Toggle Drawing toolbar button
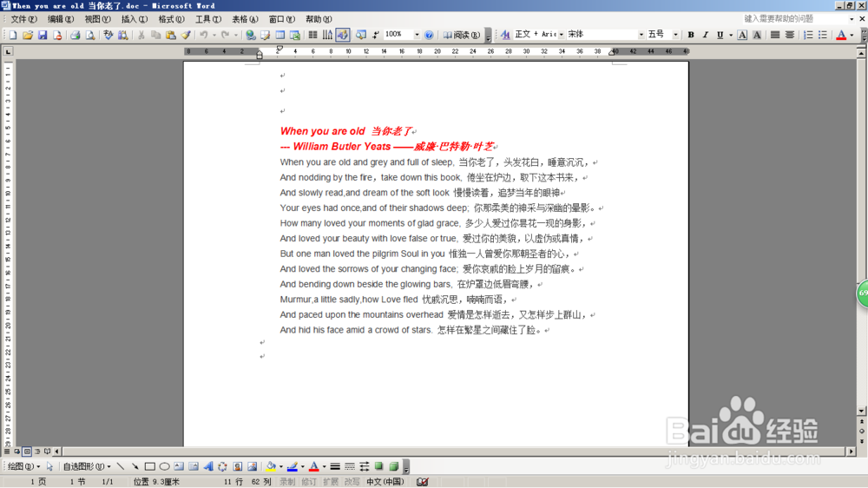 click(343, 35)
